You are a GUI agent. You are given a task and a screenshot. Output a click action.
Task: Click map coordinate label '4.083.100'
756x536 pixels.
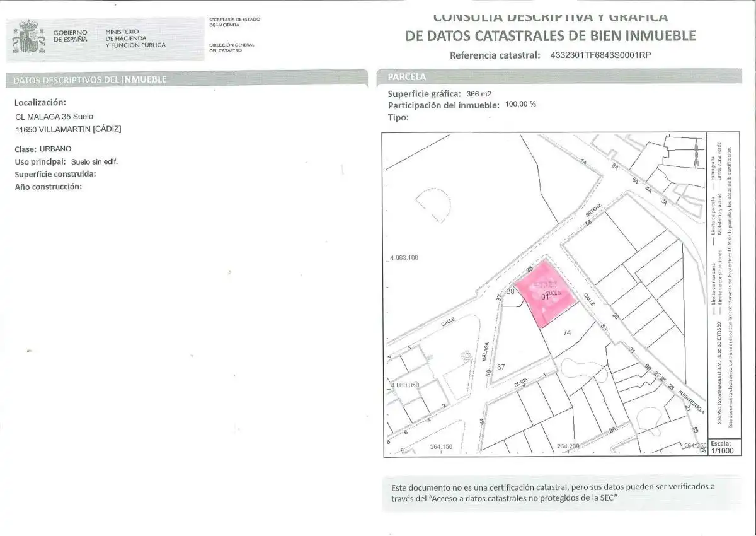[404, 257]
